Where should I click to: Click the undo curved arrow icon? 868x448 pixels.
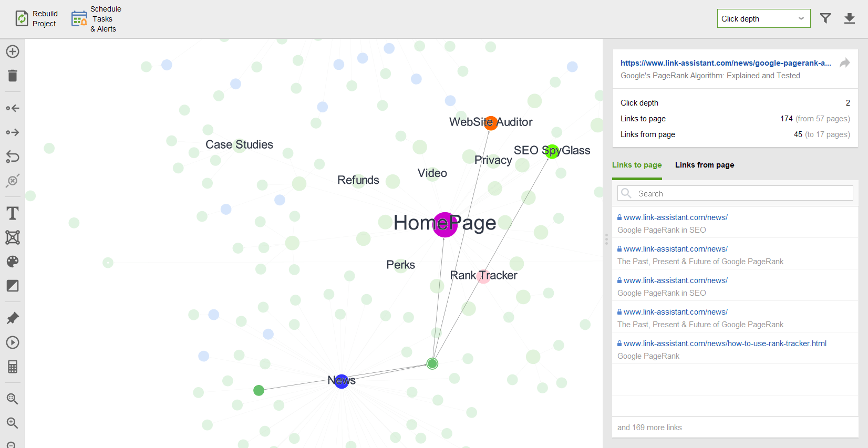13,157
